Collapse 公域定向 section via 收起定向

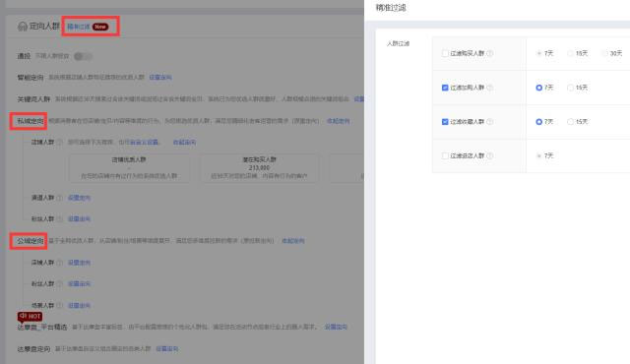tap(293, 241)
